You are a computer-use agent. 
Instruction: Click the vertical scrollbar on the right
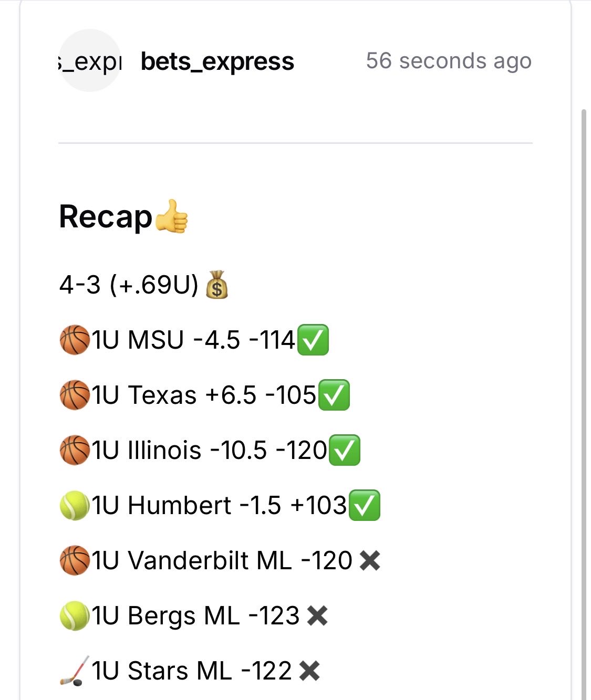(x=584, y=368)
